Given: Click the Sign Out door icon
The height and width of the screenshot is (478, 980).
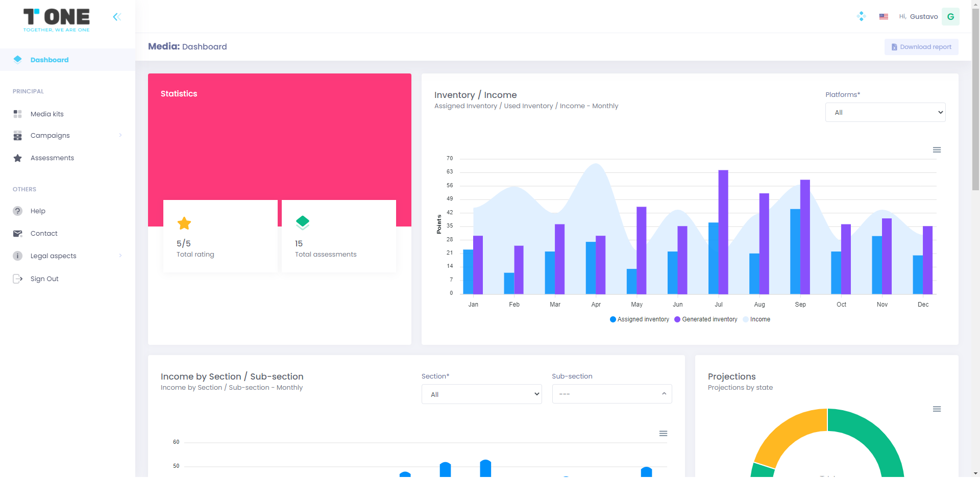Looking at the screenshot, I should click(x=18, y=279).
